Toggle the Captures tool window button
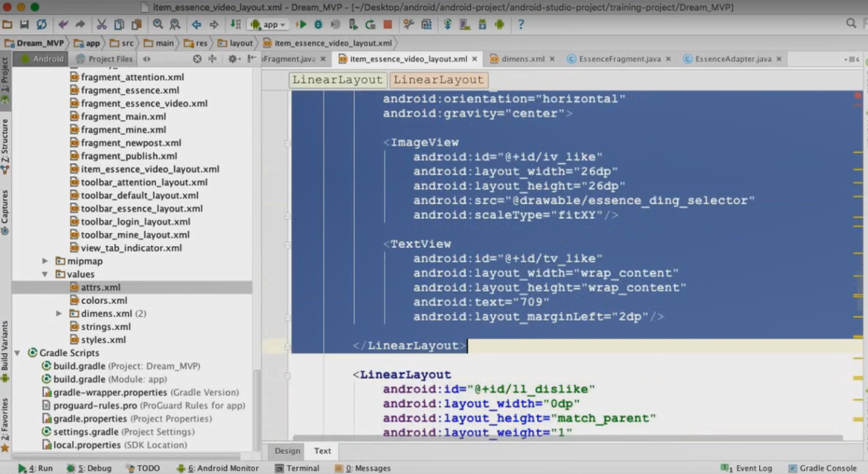 5,213
